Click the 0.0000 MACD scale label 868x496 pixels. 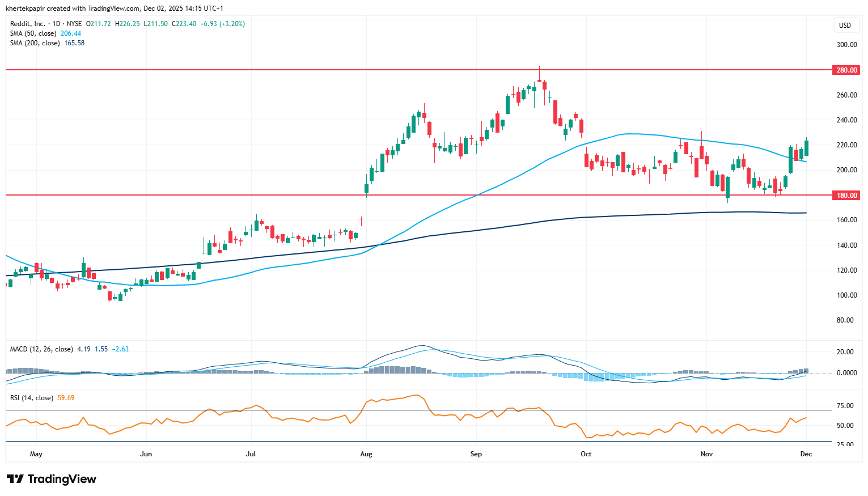[846, 373]
